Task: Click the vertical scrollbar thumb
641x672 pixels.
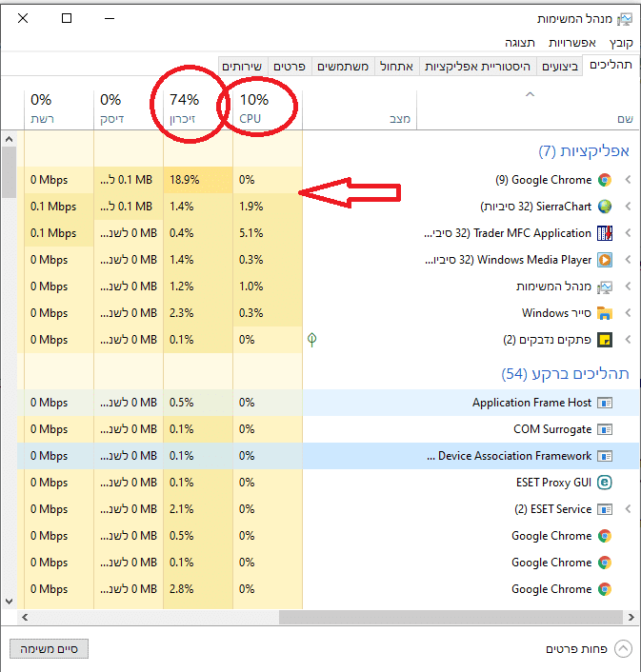Action: click(9, 171)
